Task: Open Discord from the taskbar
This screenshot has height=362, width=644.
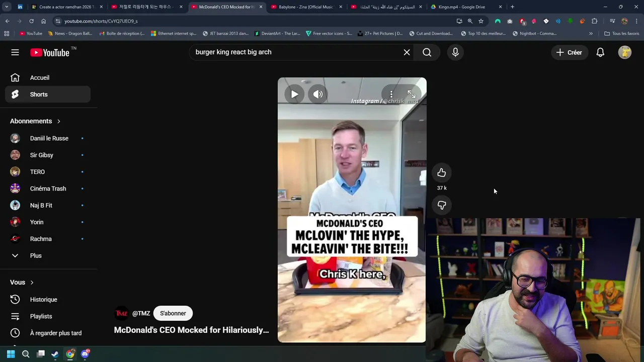Action: [85, 354]
